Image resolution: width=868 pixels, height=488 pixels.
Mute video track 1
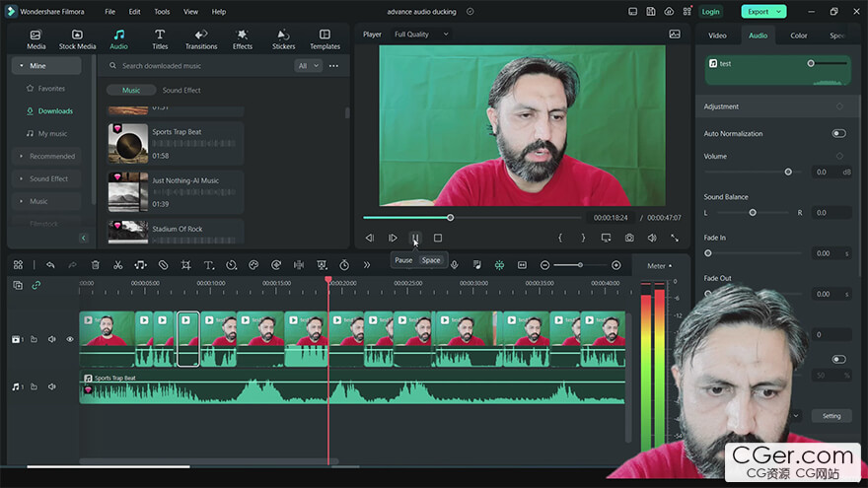(52, 339)
